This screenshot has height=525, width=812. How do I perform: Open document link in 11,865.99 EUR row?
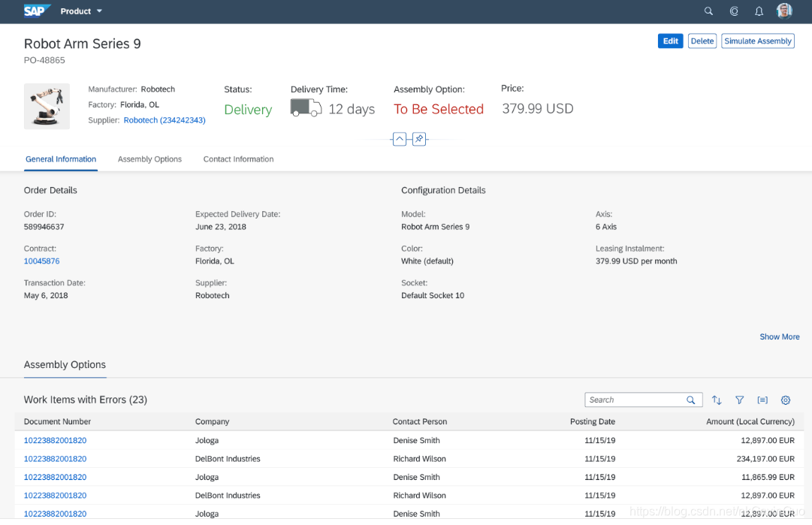55,477
